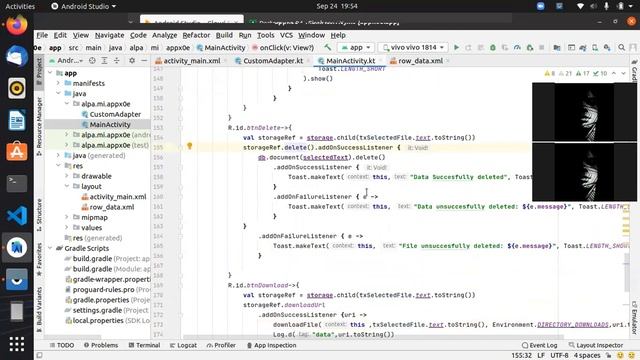Open Visual Studio Code from the dock
Image resolution: width=640 pixels, height=360 pixels.
17,216
